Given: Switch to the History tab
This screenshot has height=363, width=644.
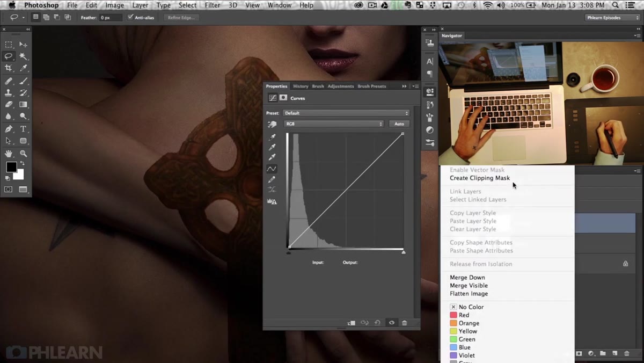Looking at the screenshot, I should pyautogui.click(x=301, y=86).
